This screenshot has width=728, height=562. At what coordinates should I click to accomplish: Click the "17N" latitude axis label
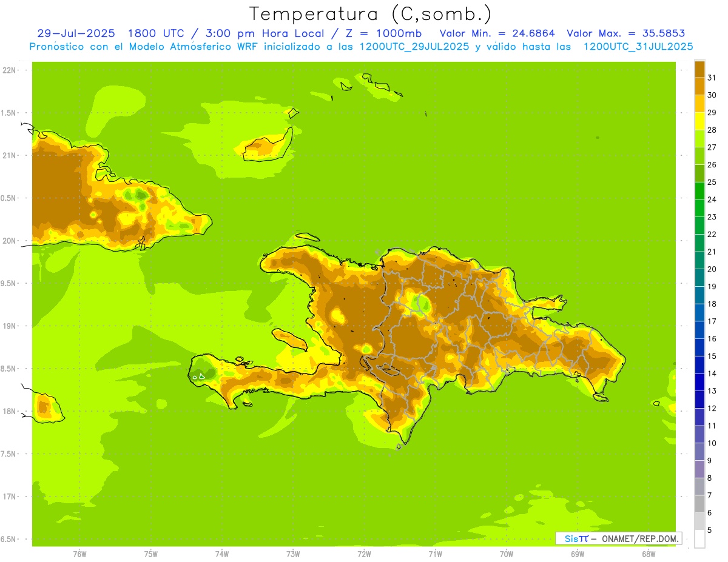pos(10,497)
